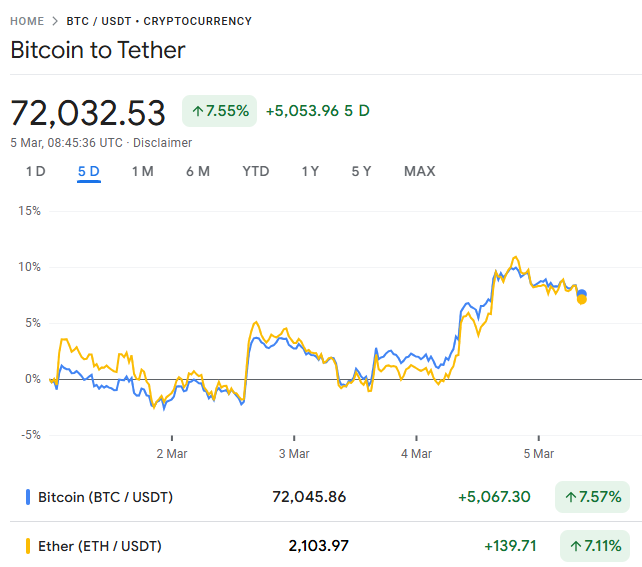This screenshot has height=567, width=642.
Task: Open the Ether (ETH / USDT) row
Action: (100, 546)
